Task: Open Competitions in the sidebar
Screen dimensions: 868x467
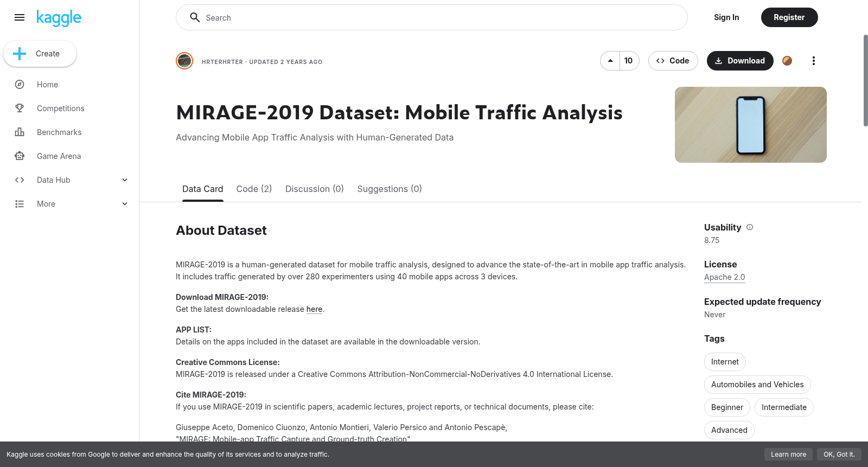Action: tap(61, 108)
